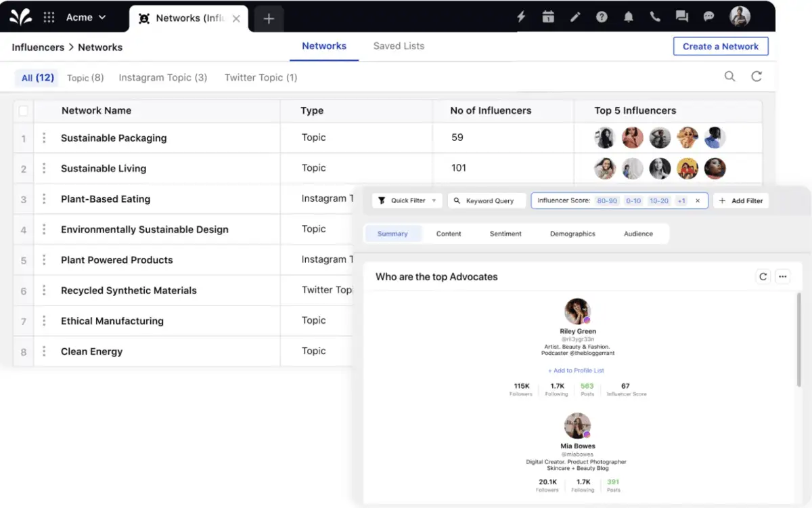Open notifications via the bell icon
Viewport: 812px width, 508px height.
click(628, 16)
